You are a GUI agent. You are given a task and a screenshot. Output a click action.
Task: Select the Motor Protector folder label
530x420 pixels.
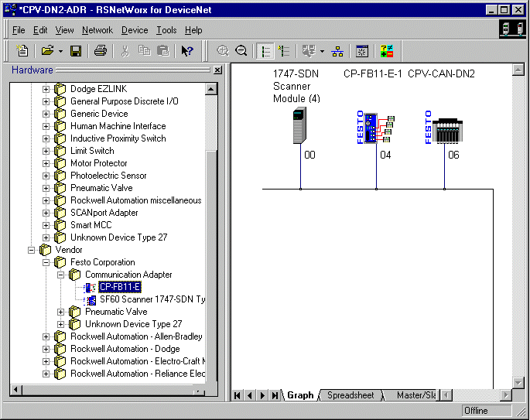pos(99,163)
